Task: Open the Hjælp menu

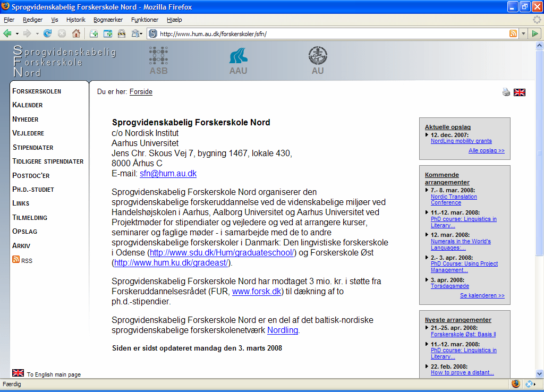Action: tap(174, 20)
